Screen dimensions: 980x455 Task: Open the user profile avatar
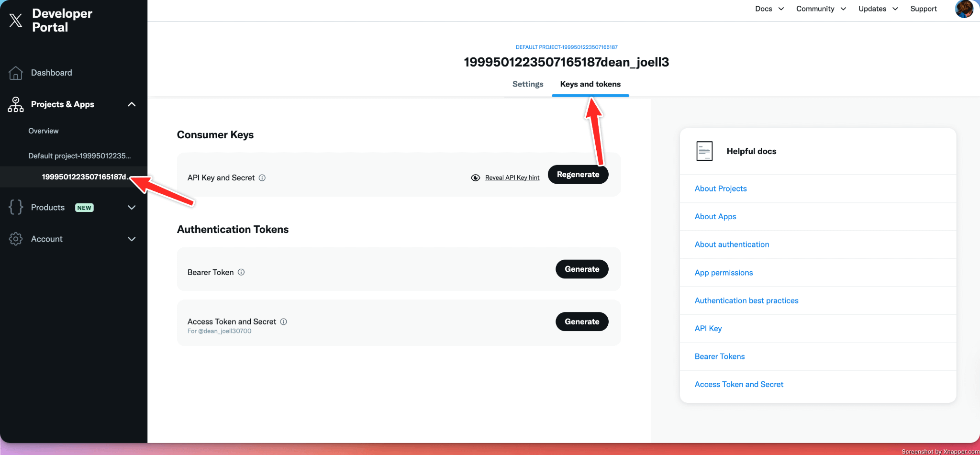[x=964, y=9]
